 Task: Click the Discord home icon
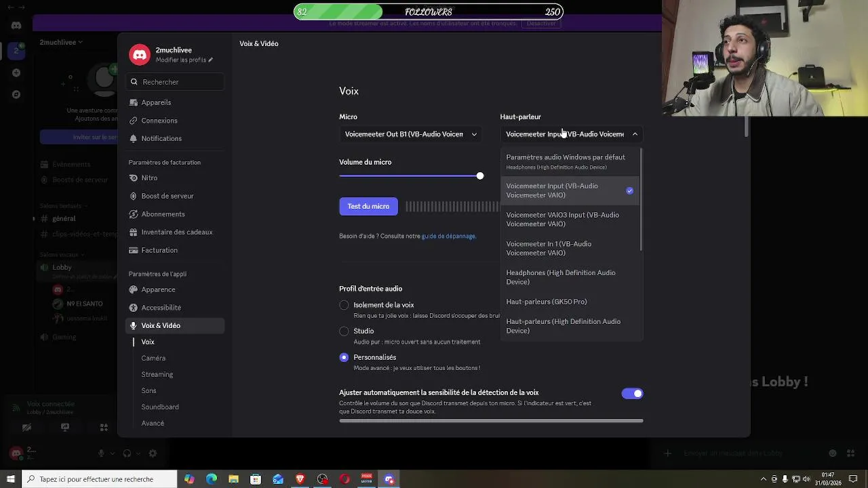[x=16, y=26]
